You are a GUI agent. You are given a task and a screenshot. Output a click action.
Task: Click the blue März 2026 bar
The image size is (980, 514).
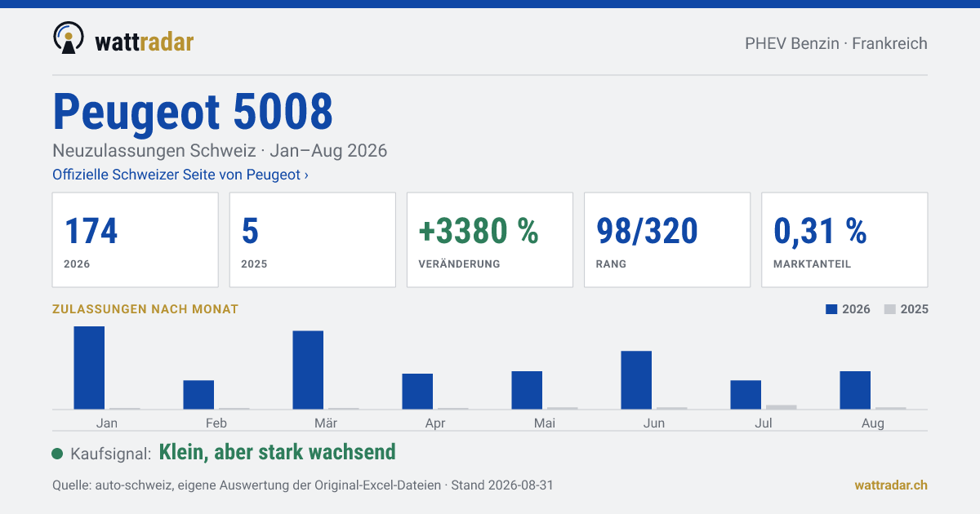click(308, 370)
